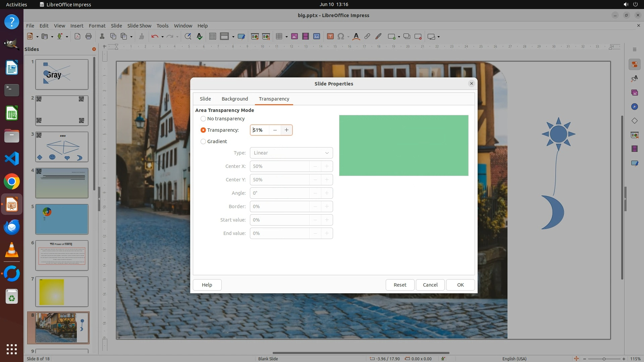Viewport: 644px width, 362px height.
Task: Select the Gradient radio option
Action: coord(203,141)
